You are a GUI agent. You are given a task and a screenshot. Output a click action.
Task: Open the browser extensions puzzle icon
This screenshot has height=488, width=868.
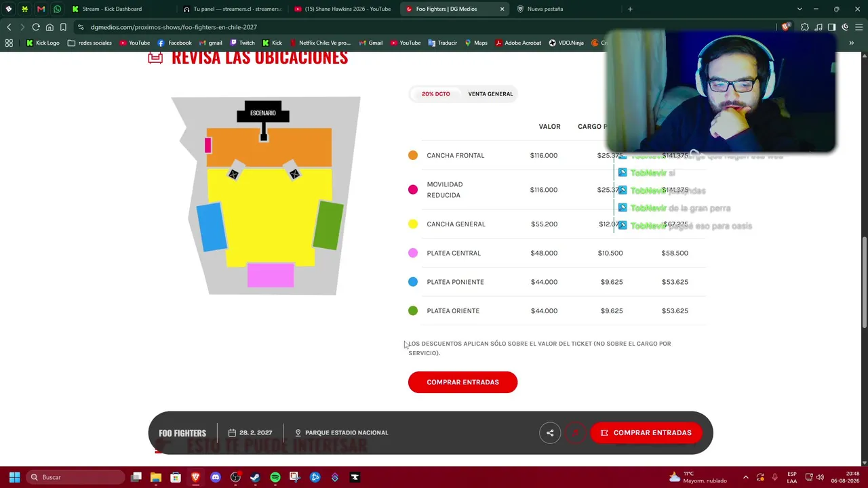(805, 27)
